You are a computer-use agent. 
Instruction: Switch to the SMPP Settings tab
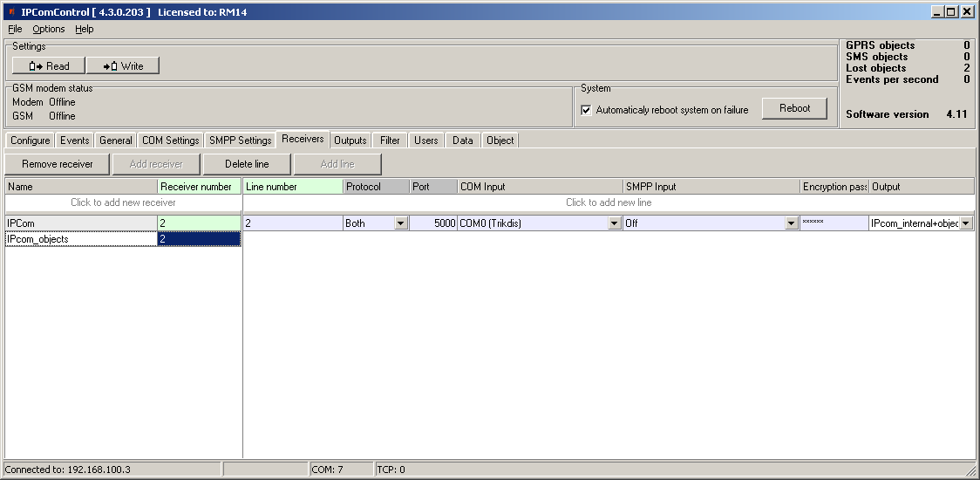click(241, 141)
